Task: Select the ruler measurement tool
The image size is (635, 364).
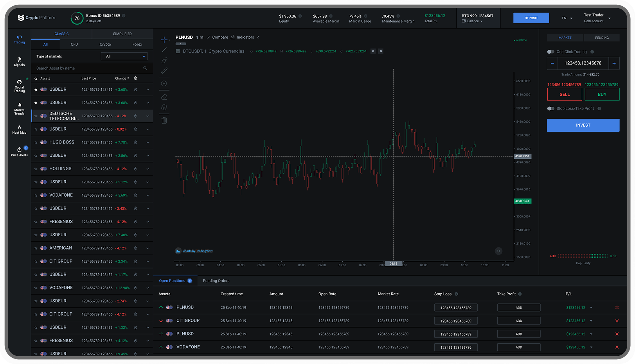Action: tap(164, 70)
